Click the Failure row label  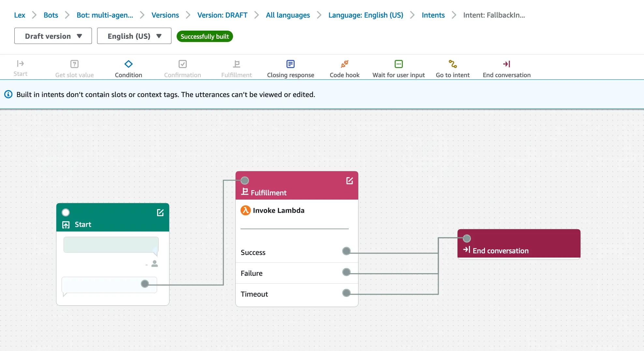[252, 273]
